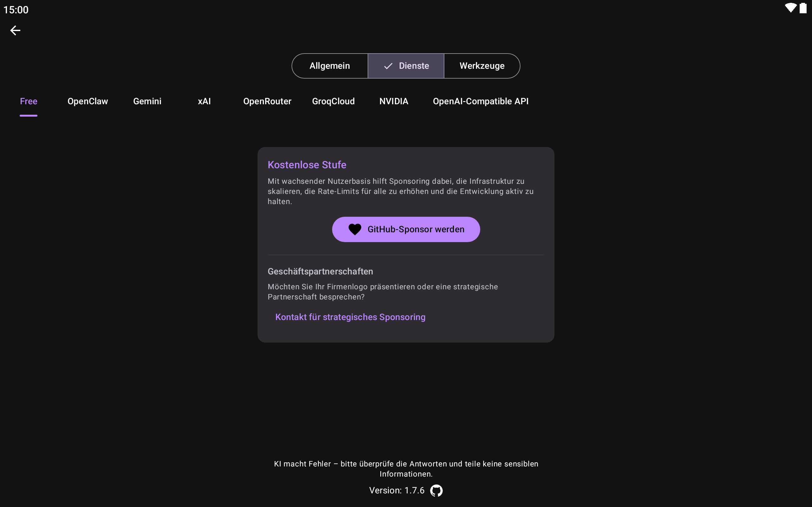The width and height of the screenshot is (812, 507).
Task: Switch to the Gemini tab
Action: [x=147, y=101]
